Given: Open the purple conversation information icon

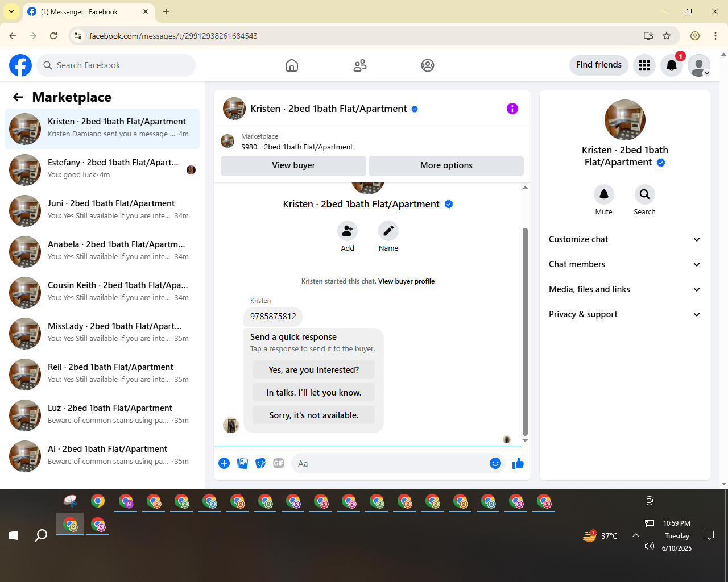Looking at the screenshot, I should 512,109.
